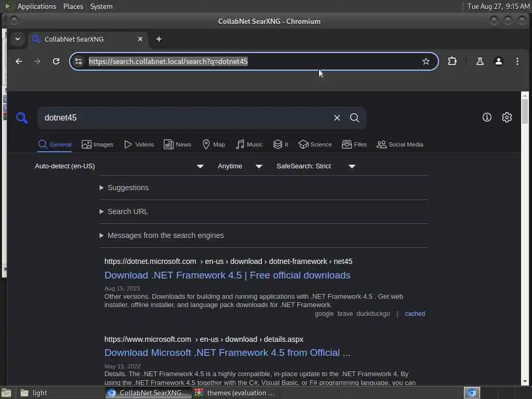532x399 pixels.
Task: Open the SafeSearch: Strict dropdown
Action: [316, 166]
